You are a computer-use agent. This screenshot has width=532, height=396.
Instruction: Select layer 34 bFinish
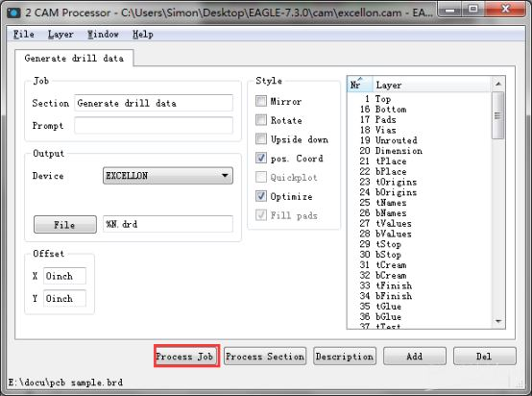420,296
